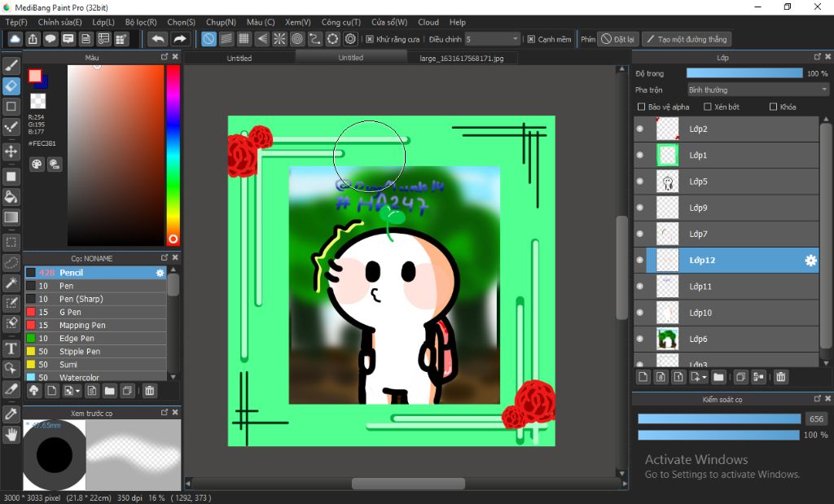This screenshot has width=834, height=504.
Task: Open settings gear for the Pencil brush
Action: point(160,273)
